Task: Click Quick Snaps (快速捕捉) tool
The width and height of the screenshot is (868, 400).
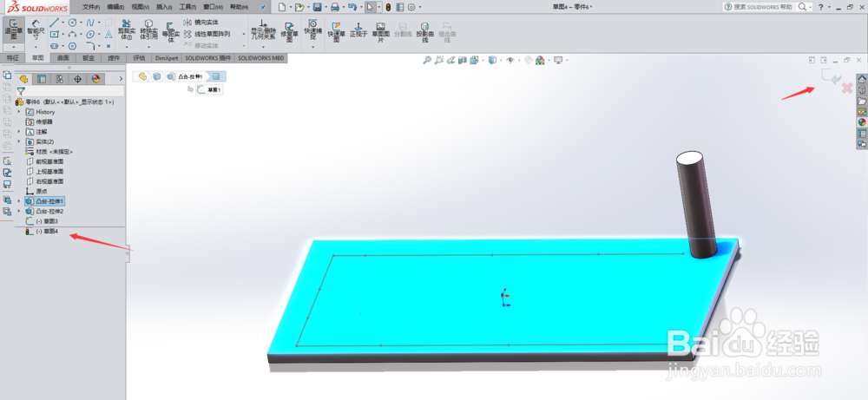Action: (x=312, y=30)
